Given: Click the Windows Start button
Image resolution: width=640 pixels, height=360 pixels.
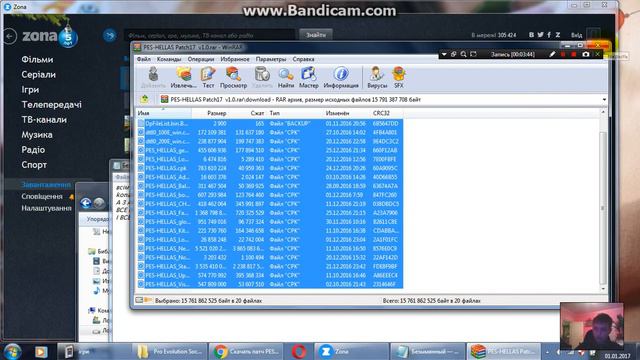Looking at the screenshot, I should 13,351.
